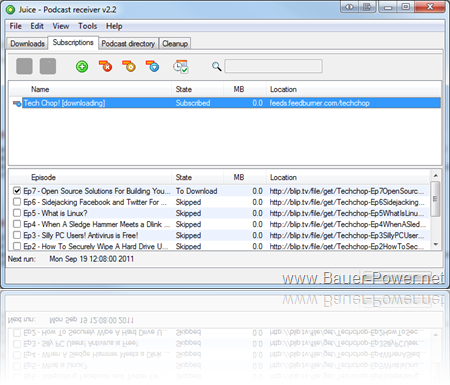Check the Ep5 What is Linux? episode
This screenshot has width=450, height=385.
[x=17, y=213]
